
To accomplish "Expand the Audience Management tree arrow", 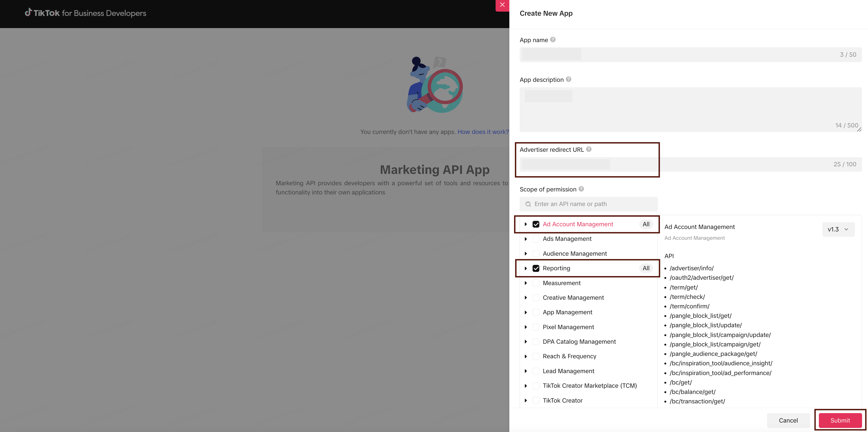I will [526, 254].
